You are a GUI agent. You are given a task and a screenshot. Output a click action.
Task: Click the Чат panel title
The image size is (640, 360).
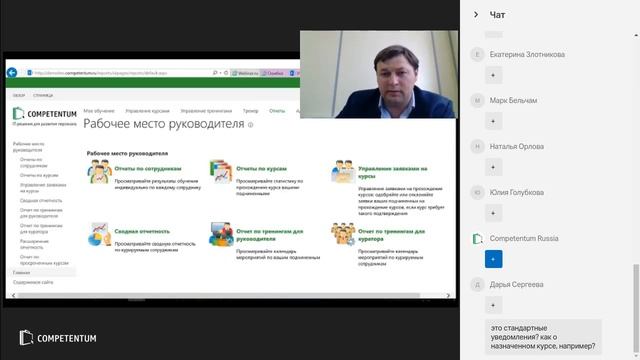point(497,15)
